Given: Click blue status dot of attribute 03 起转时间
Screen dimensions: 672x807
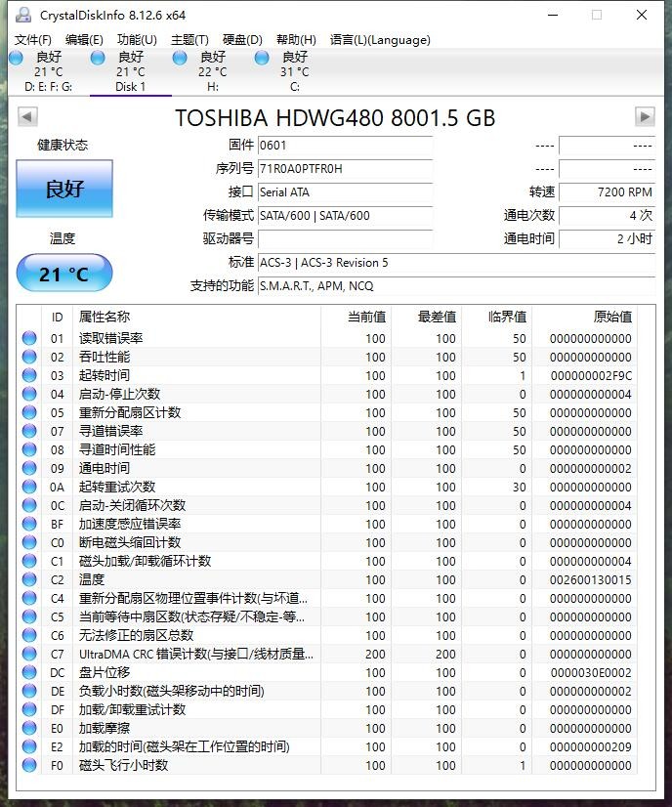Looking at the screenshot, I should [x=29, y=375].
